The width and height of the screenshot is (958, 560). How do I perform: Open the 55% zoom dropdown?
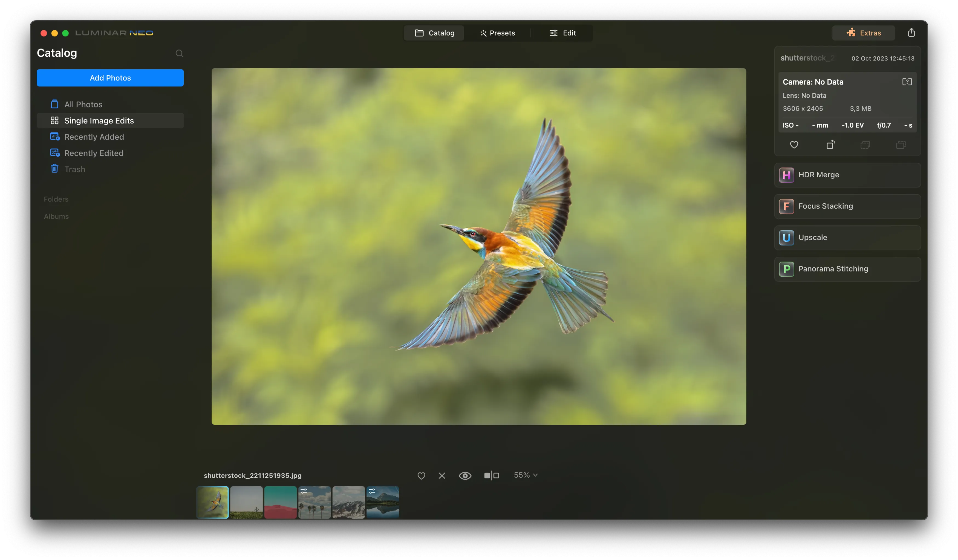(525, 475)
